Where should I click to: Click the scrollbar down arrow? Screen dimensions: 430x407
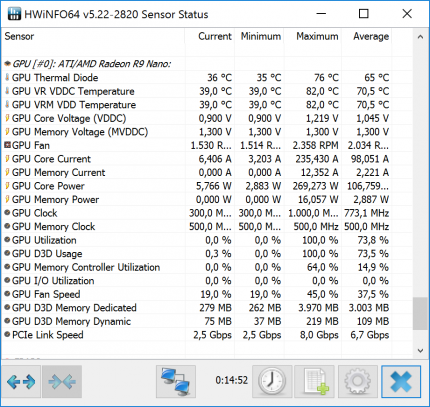(420, 351)
